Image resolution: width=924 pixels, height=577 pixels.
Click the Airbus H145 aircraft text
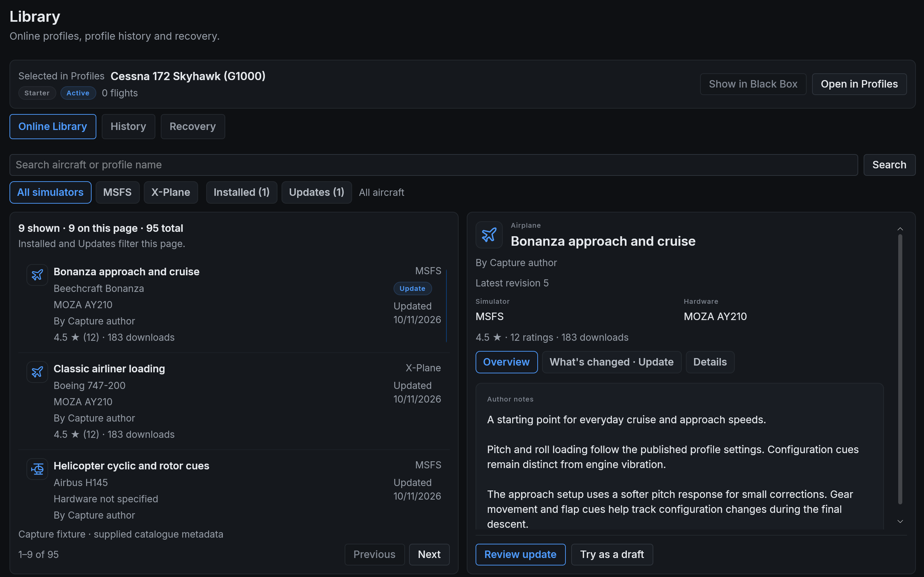pyautogui.click(x=80, y=482)
